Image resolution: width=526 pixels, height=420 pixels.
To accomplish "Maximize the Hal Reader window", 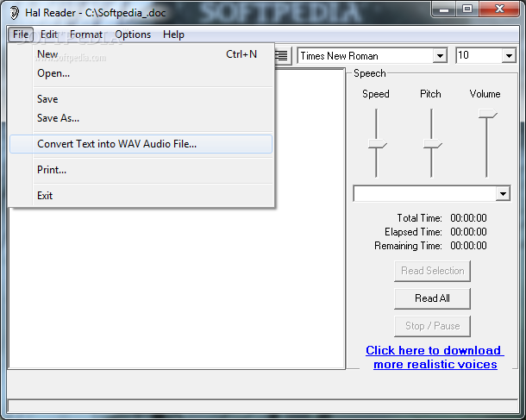I will [x=467, y=9].
